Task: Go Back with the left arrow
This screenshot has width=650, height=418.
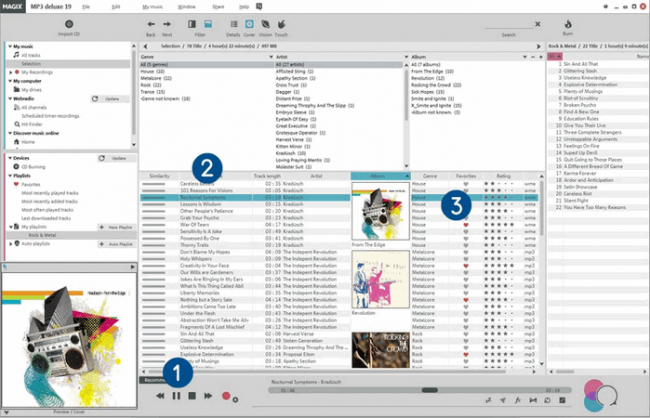Action: point(151,24)
